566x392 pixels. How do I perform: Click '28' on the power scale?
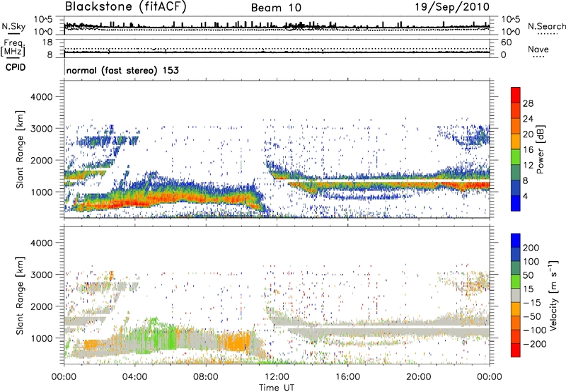point(528,103)
